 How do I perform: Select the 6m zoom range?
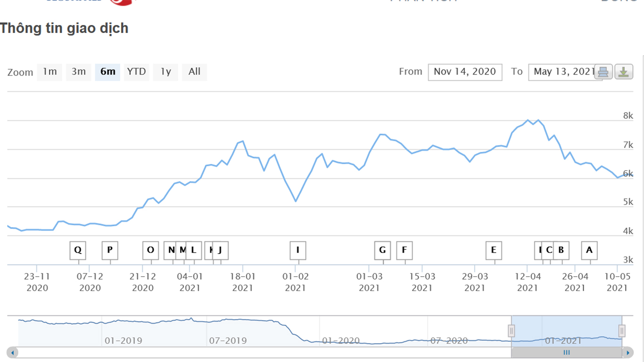point(107,72)
